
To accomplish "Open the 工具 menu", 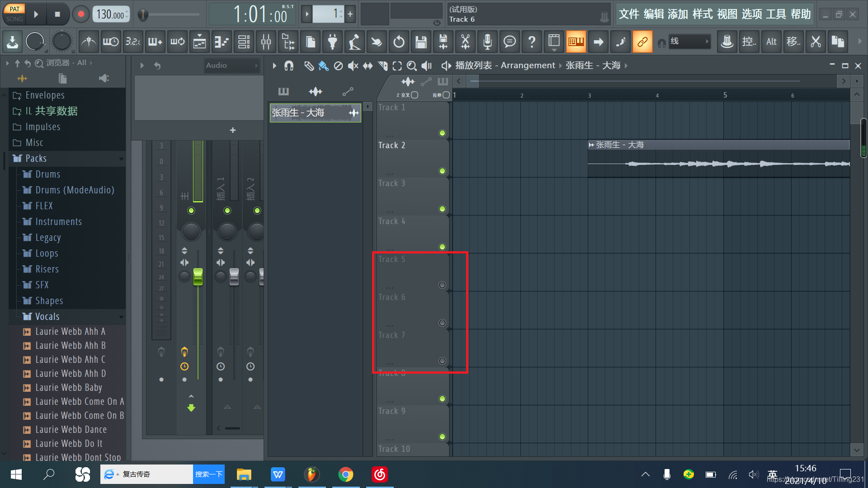I will pos(776,14).
